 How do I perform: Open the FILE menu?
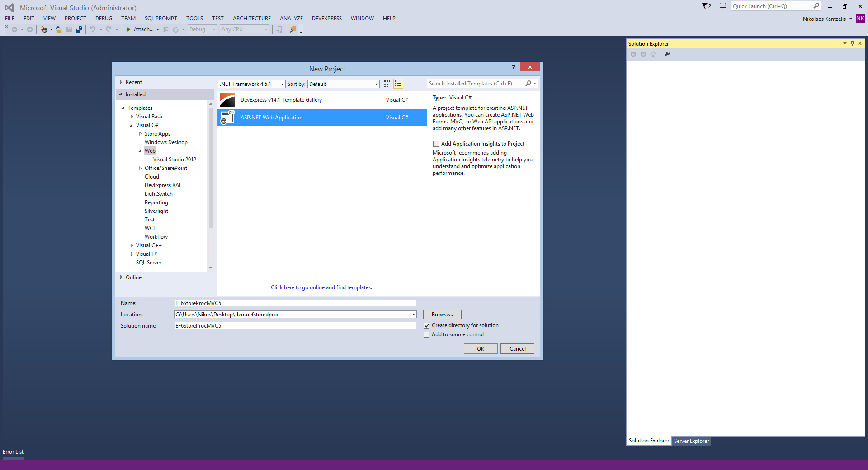[x=10, y=19]
